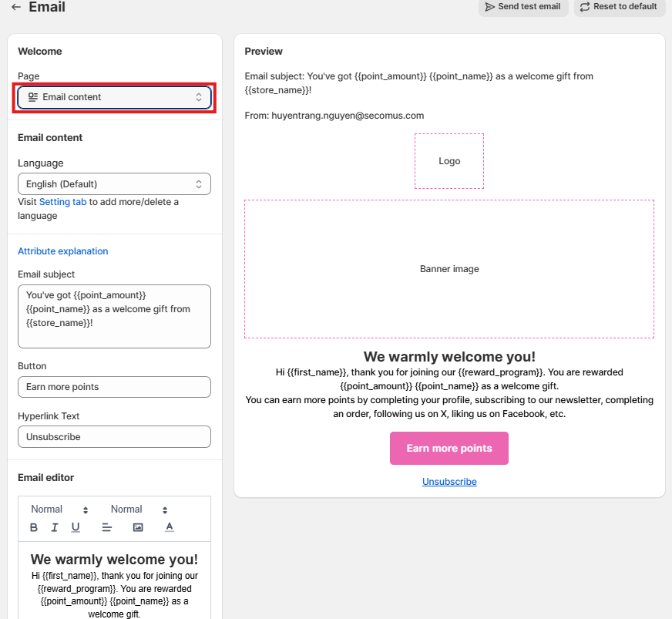The width and height of the screenshot is (672, 619).
Task: Toggle bold formatting in the email editor
Action: coord(34,527)
